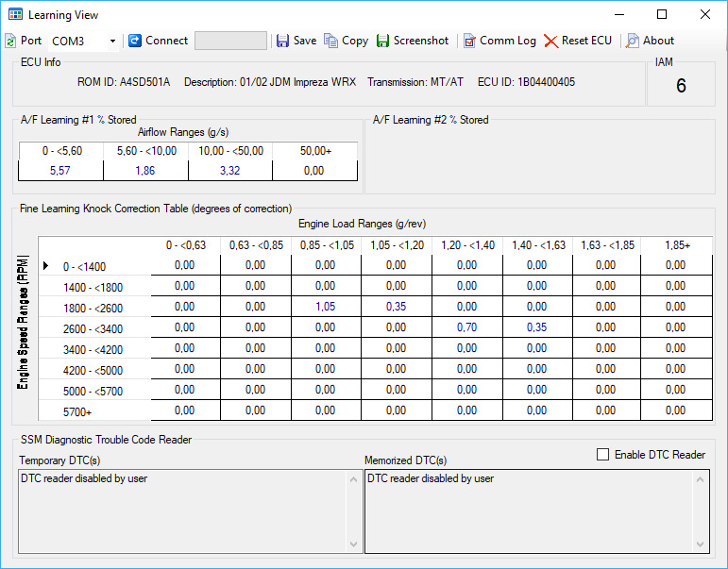
Task: Click the 1,20 - <1,40 load column header
Action: 467,245
